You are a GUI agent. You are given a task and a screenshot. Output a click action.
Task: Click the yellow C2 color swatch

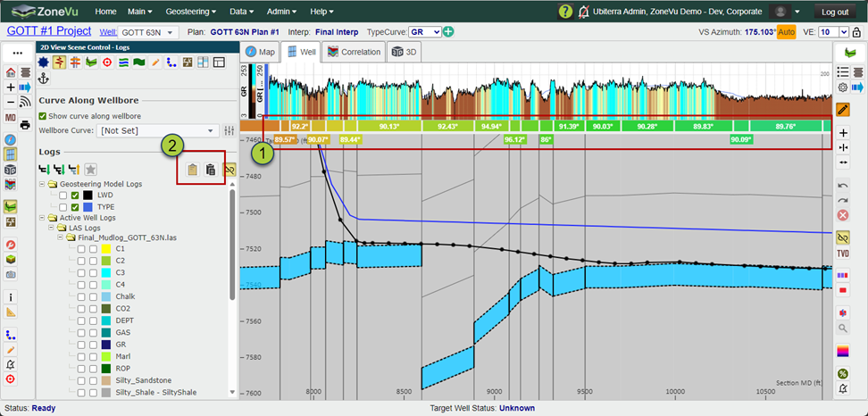[107, 261]
